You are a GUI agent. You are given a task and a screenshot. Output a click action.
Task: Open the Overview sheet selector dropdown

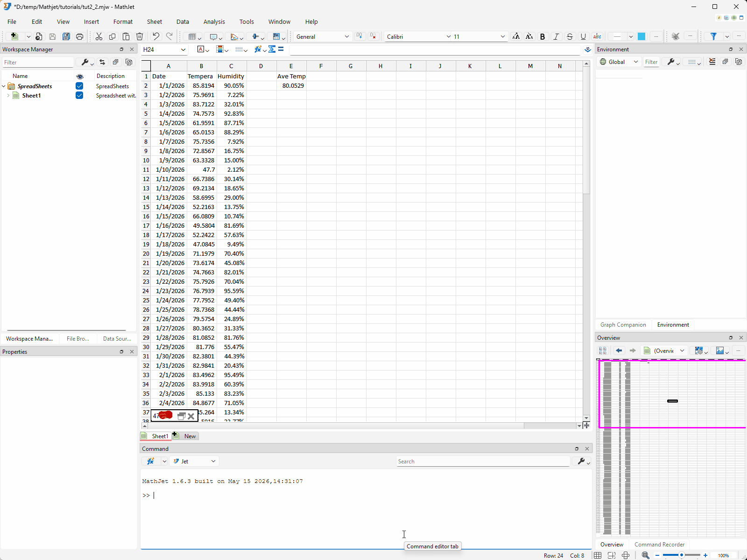664,350
